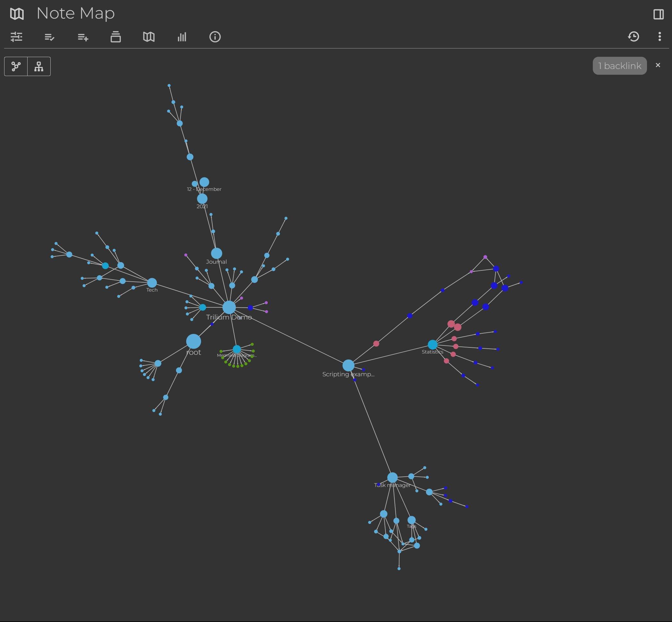Open the collection properties stacked icon

click(x=116, y=37)
